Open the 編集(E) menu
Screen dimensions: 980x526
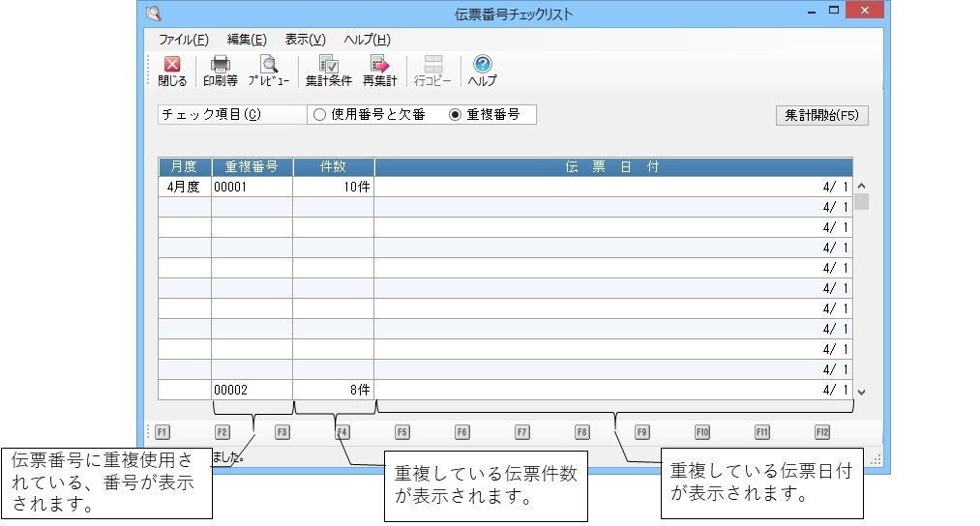point(247,40)
